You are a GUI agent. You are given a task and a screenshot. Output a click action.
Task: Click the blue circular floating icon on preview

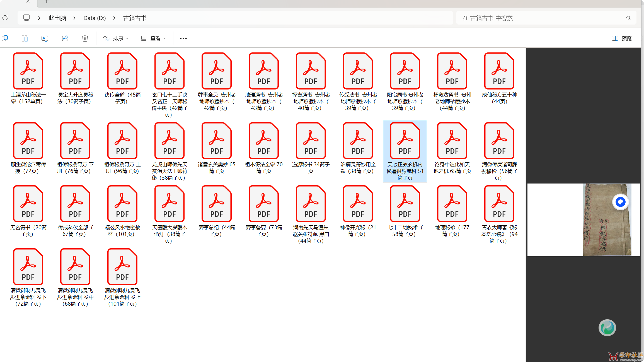pos(620,202)
